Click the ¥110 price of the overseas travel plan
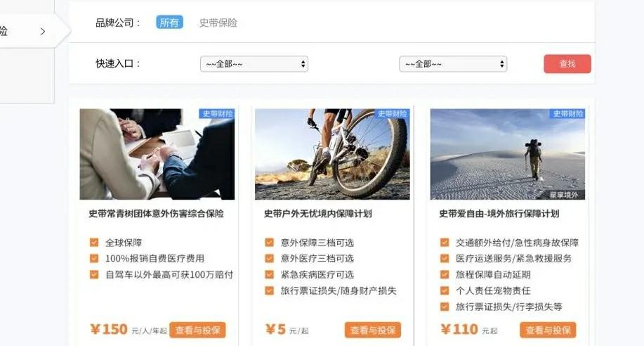 point(459,330)
